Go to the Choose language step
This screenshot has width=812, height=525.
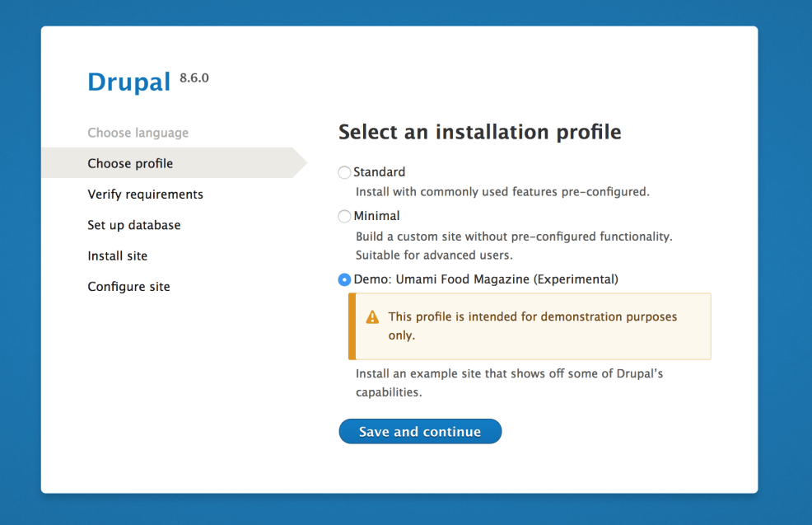(138, 133)
